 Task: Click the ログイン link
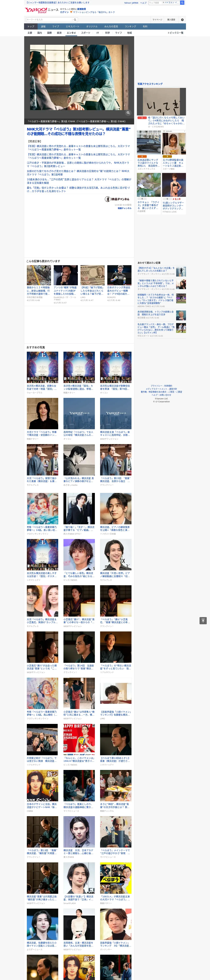[64, 12]
